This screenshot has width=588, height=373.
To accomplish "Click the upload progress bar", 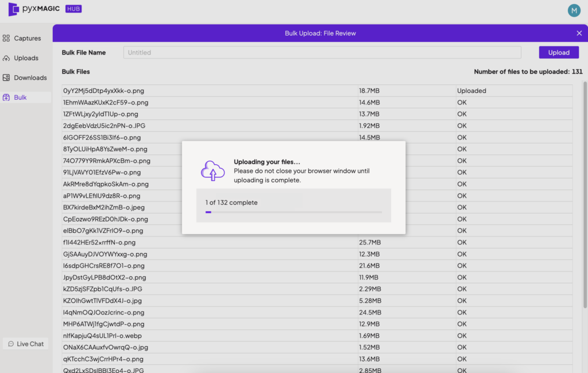I will pyautogui.click(x=293, y=212).
